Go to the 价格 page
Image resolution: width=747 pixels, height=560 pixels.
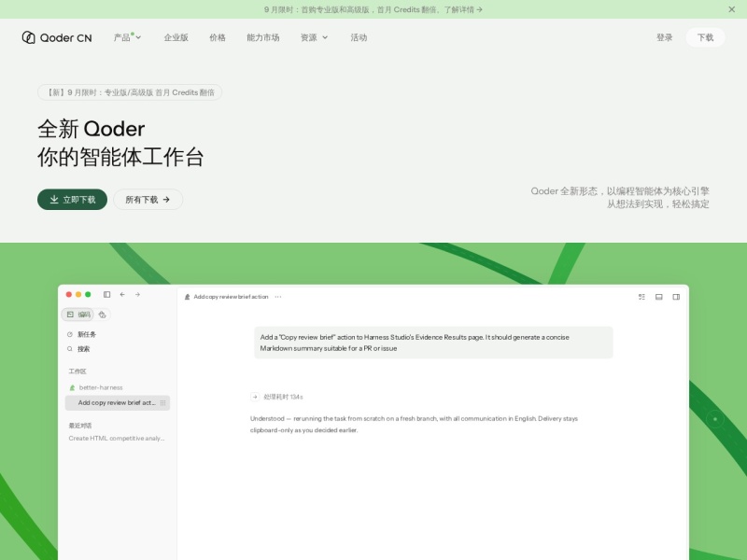tap(218, 37)
